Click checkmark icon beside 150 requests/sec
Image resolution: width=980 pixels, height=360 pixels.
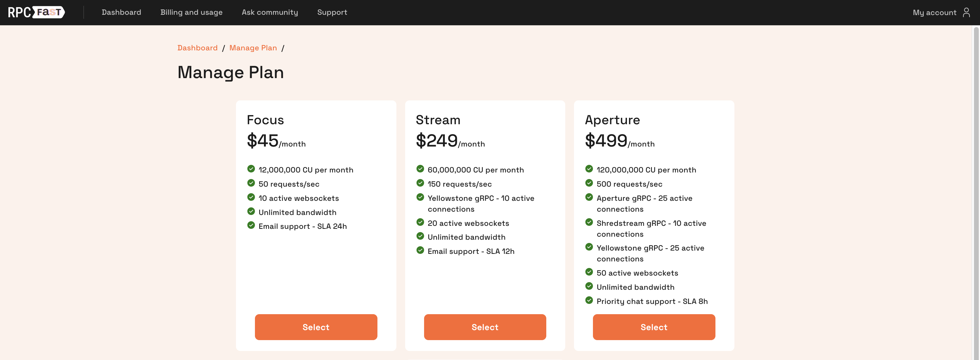(x=420, y=183)
